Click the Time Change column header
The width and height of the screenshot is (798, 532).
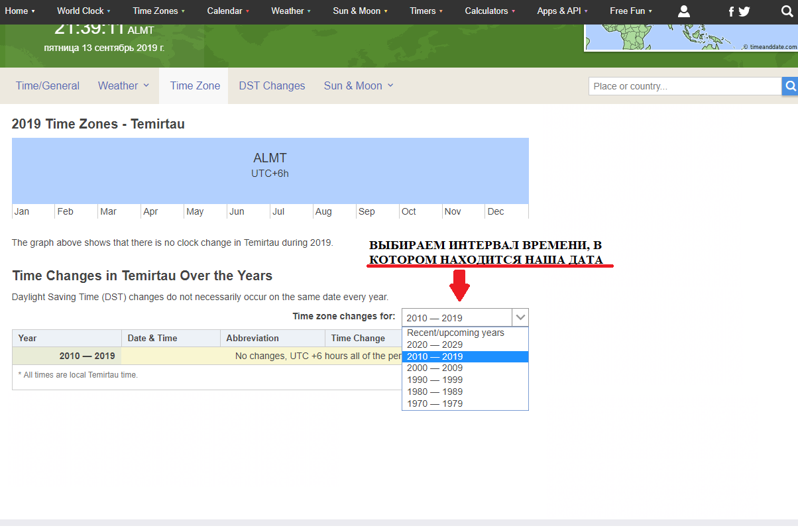[x=363, y=338]
